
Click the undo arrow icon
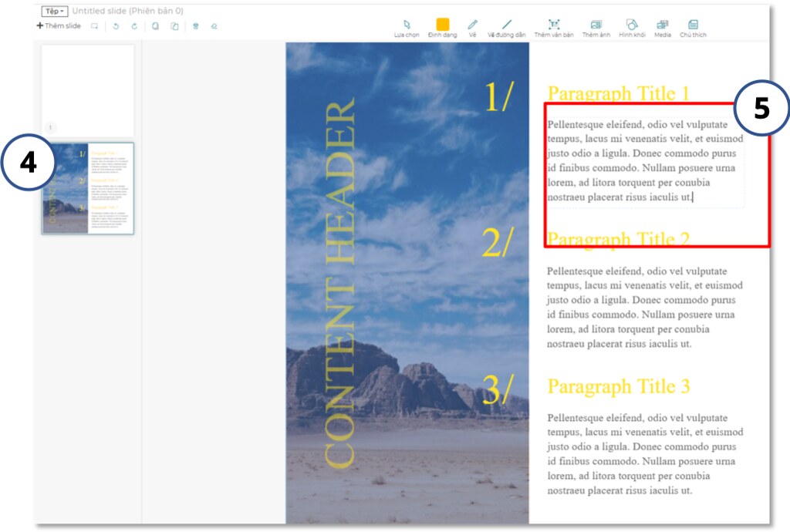[x=116, y=26]
